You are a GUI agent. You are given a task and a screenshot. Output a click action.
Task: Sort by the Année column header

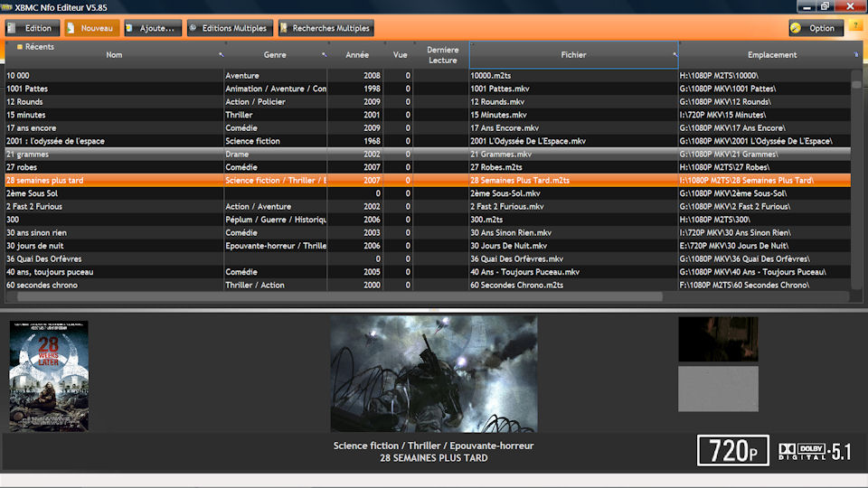pyautogui.click(x=357, y=55)
